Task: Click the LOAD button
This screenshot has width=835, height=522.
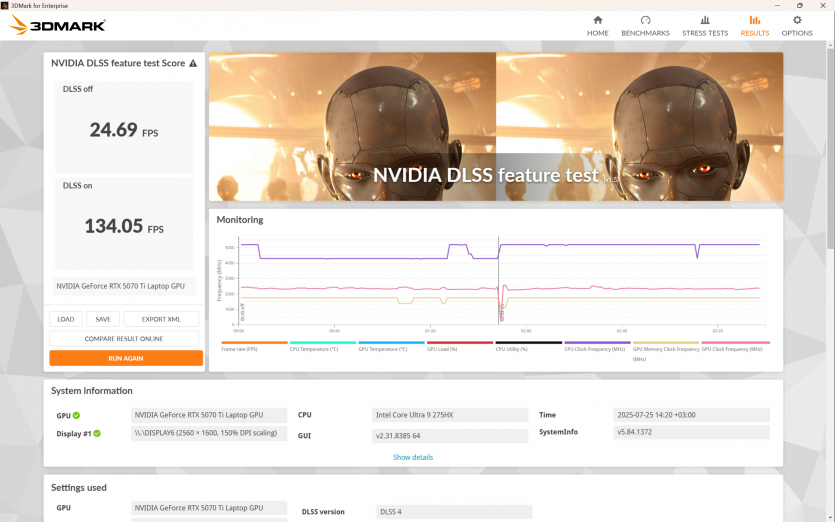Action: coord(66,319)
